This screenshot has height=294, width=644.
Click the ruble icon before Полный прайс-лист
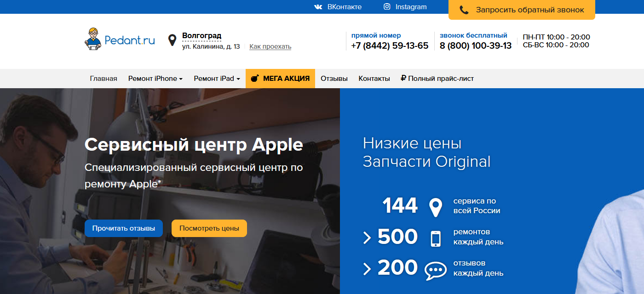click(x=403, y=78)
